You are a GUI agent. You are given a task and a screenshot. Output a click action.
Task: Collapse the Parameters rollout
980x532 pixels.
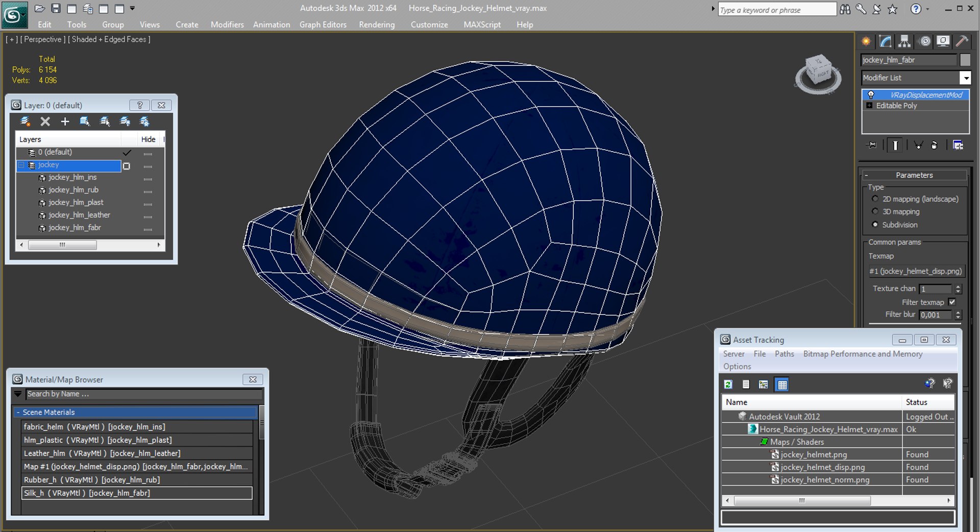point(866,175)
